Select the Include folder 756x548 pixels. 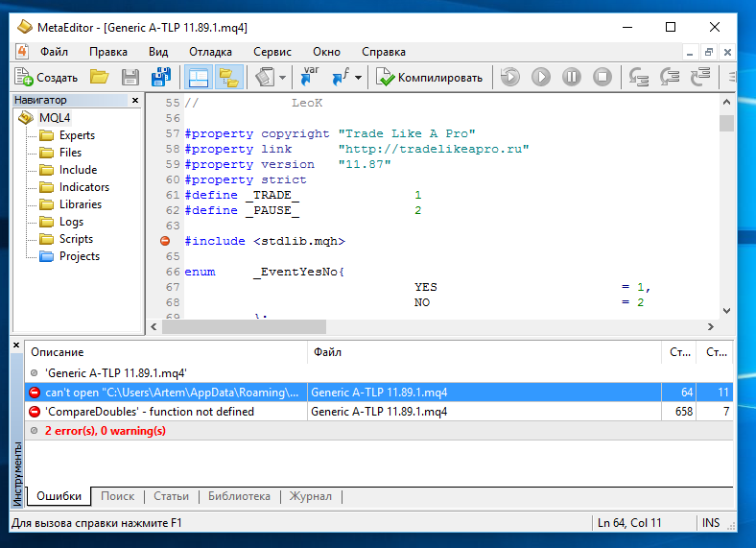78,170
